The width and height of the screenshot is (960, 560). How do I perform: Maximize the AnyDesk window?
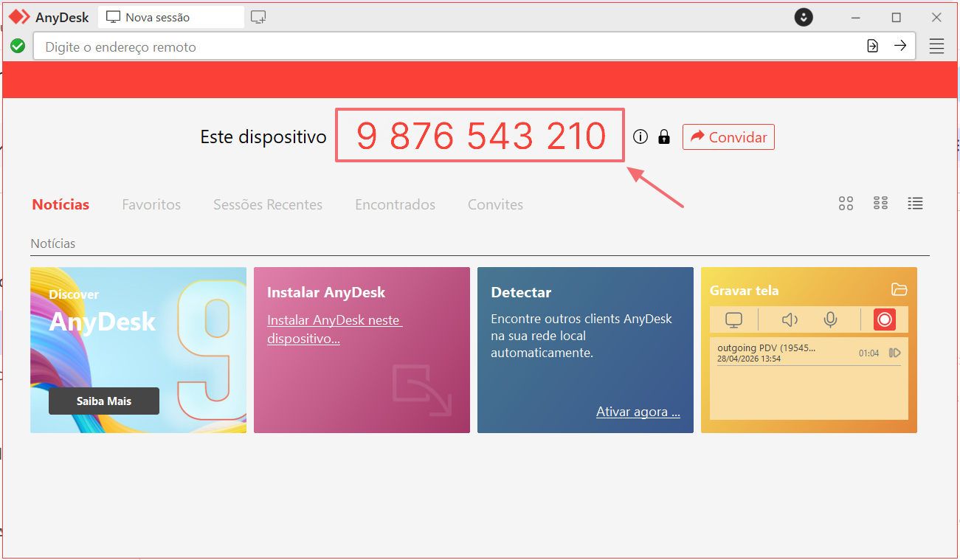[896, 17]
